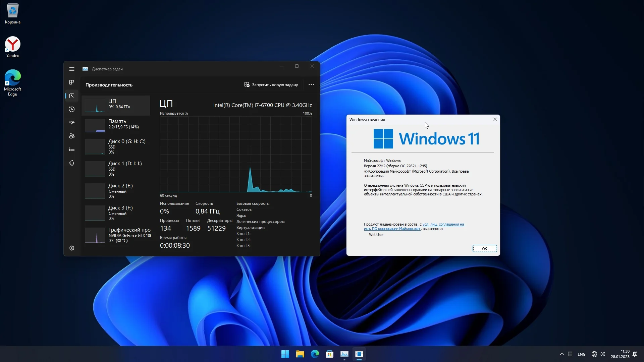Open the three-dots more options menu
The height and width of the screenshot is (362, 644).
(311, 85)
